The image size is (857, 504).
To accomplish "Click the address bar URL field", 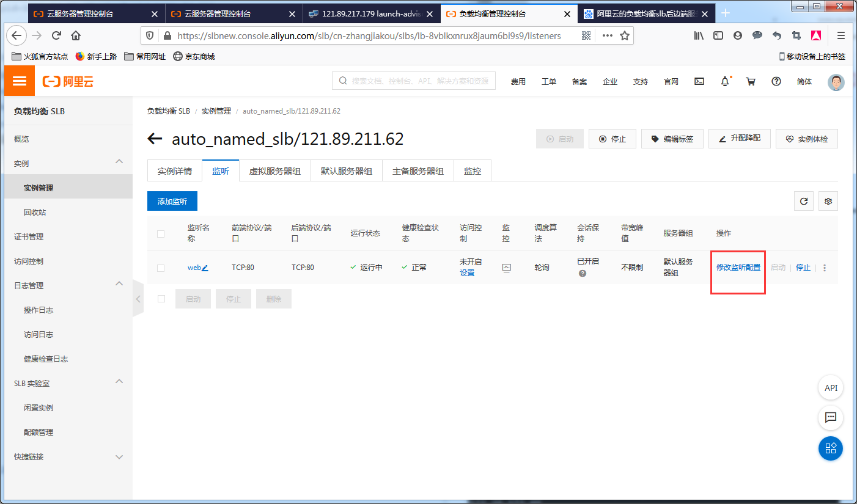I will pos(367,35).
